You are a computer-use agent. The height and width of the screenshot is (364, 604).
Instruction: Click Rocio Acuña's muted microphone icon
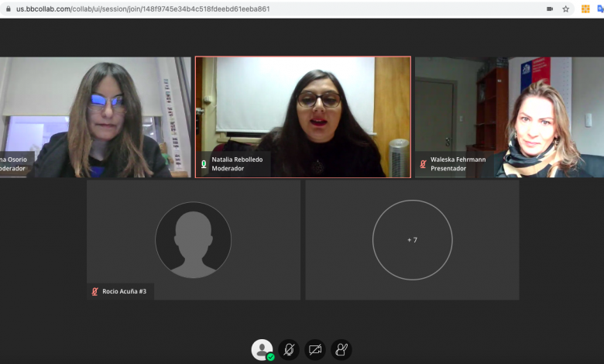(x=94, y=292)
